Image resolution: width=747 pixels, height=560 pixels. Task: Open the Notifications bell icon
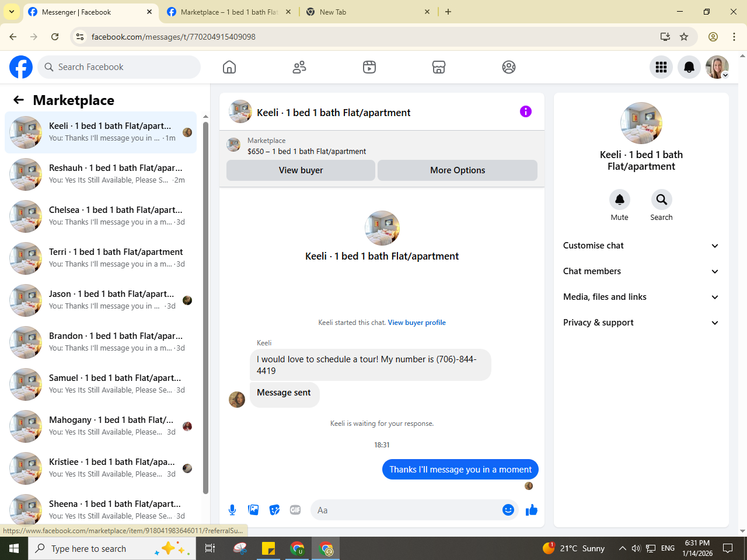coord(689,67)
